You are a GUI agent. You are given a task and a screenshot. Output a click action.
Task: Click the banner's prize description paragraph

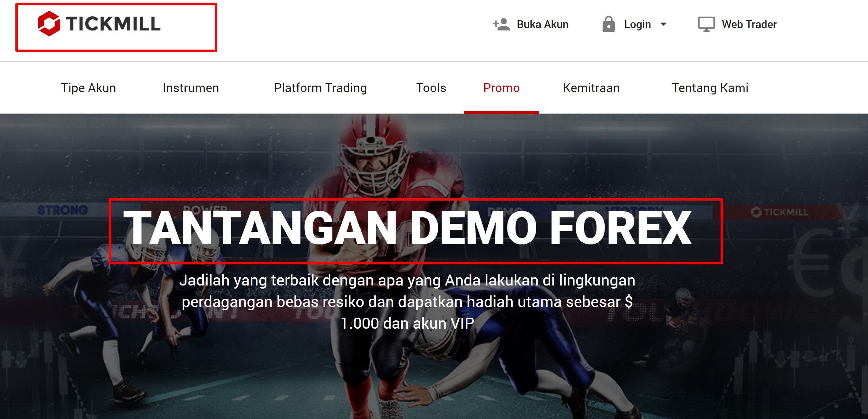click(x=407, y=302)
